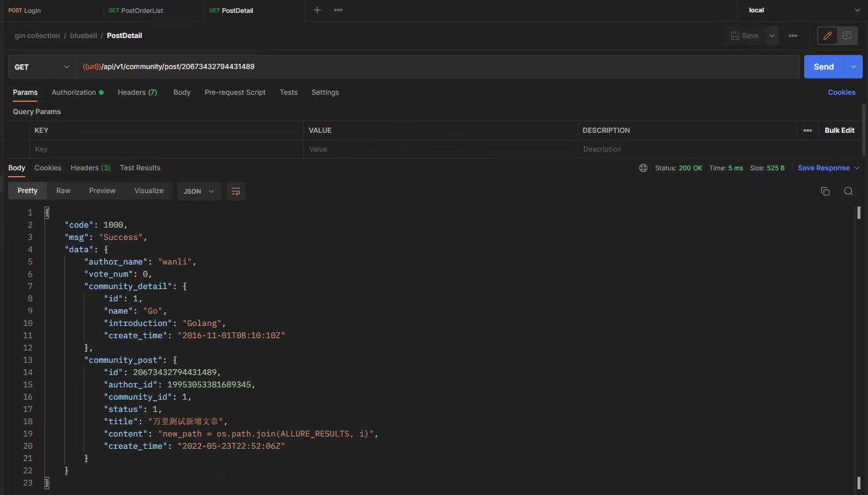Click the query param Value field
Screen dimensions: 868x495
click(x=440, y=149)
